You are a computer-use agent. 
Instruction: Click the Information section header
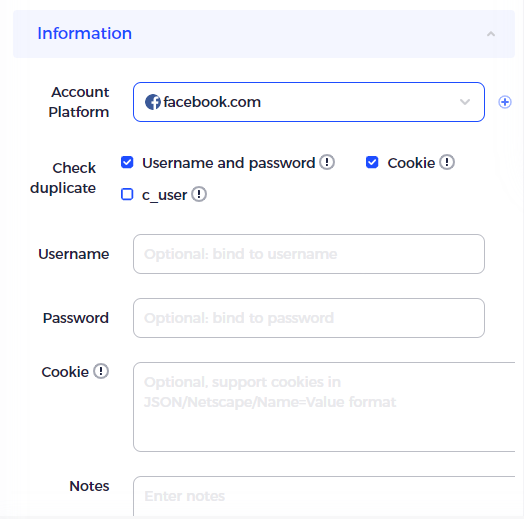[264, 34]
